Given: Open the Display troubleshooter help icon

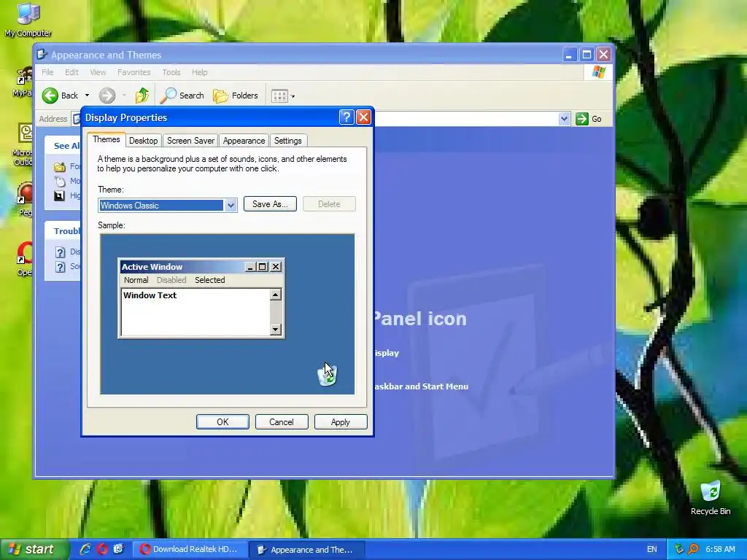Looking at the screenshot, I should click(x=60, y=252).
